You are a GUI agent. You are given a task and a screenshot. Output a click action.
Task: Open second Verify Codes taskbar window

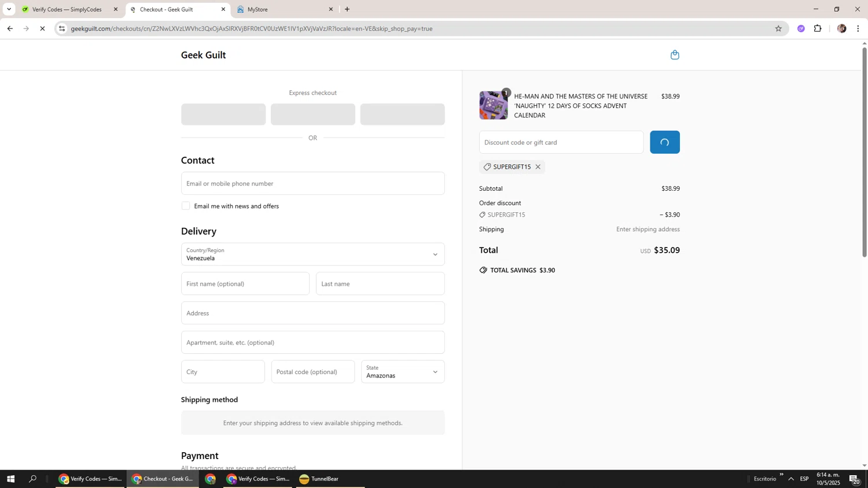258,479
